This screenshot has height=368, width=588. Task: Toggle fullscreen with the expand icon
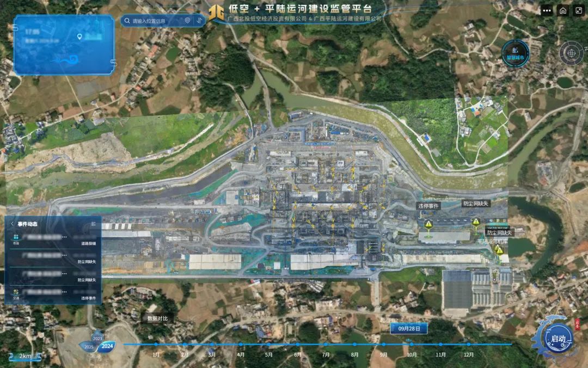[578, 10]
